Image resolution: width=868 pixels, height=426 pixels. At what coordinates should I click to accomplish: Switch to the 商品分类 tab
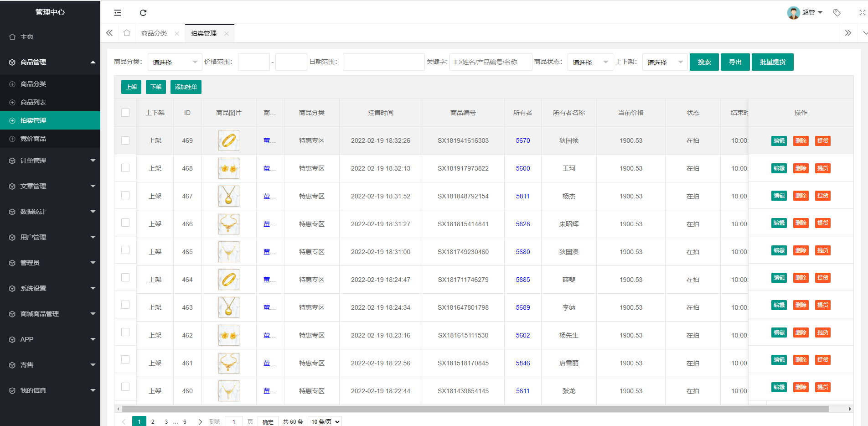coord(154,33)
